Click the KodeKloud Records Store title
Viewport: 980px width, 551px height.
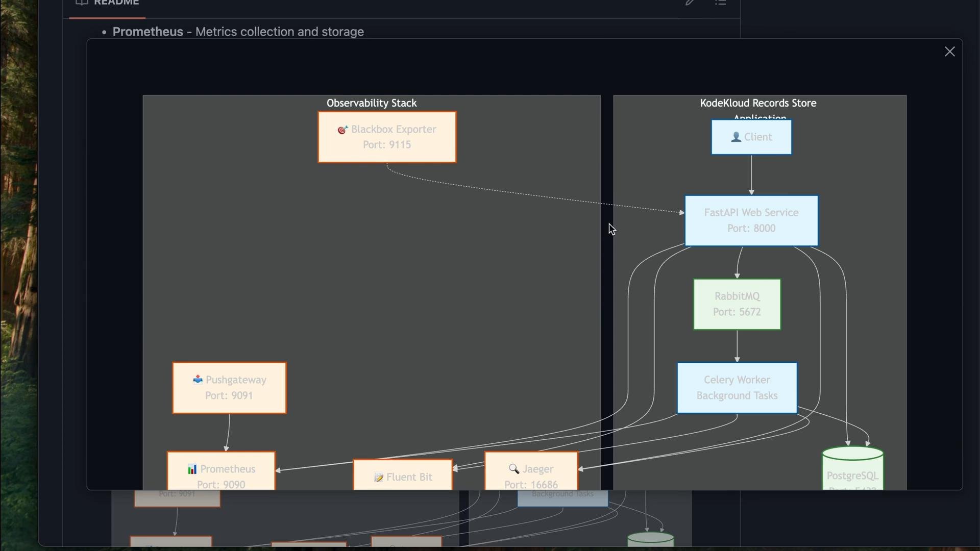(x=758, y=103)
